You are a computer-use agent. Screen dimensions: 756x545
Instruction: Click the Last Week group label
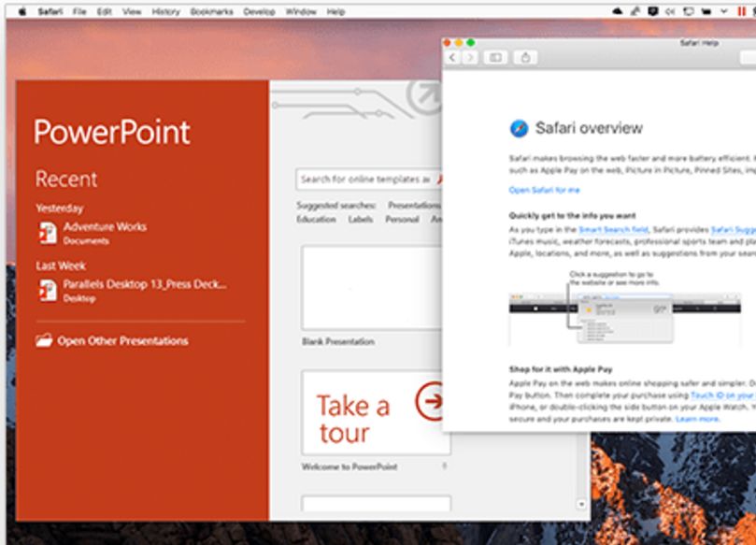coord(61,265)
